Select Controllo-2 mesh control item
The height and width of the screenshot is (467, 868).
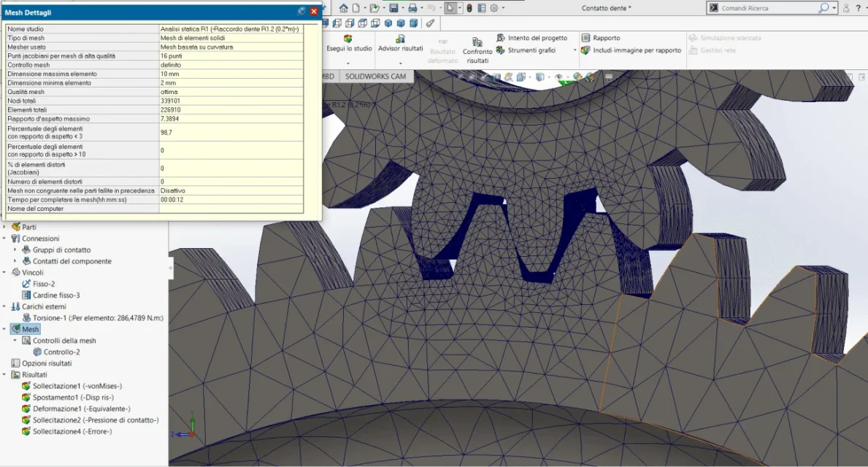pyautogui.click(x=56, y=352)
